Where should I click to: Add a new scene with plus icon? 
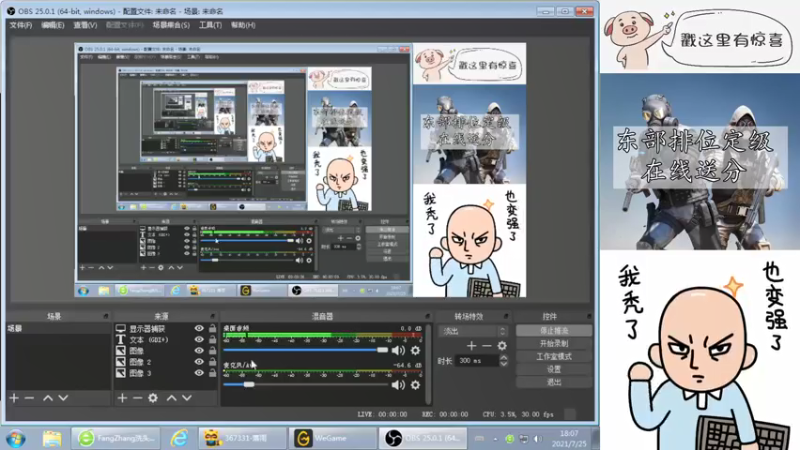14,397
